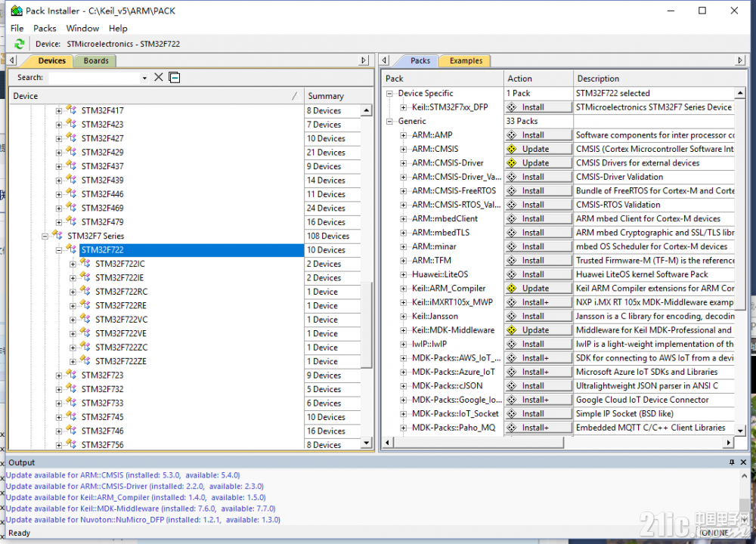The width and height of the screenshot is (756, 544).
Task: Click right scroll arrow of device tabs
Action: pos(364,60)
